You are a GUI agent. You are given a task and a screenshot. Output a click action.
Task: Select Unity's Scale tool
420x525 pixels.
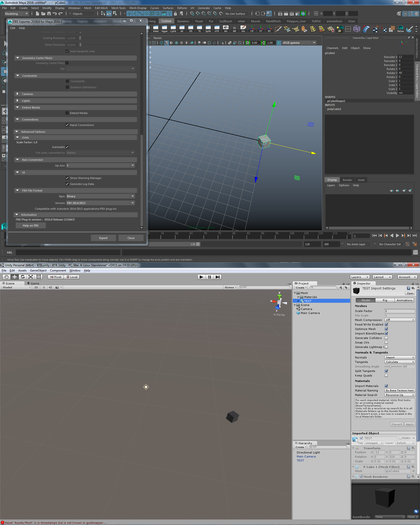coord(30,277)
